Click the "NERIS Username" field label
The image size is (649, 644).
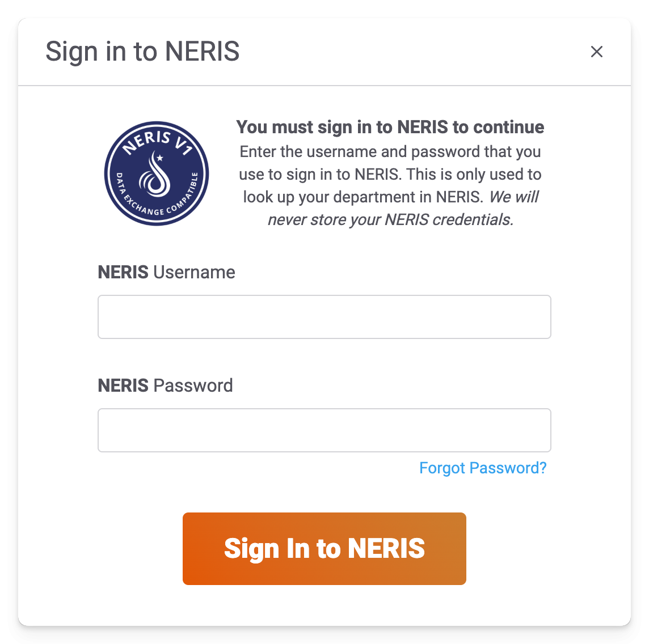[x=166, y=272]
